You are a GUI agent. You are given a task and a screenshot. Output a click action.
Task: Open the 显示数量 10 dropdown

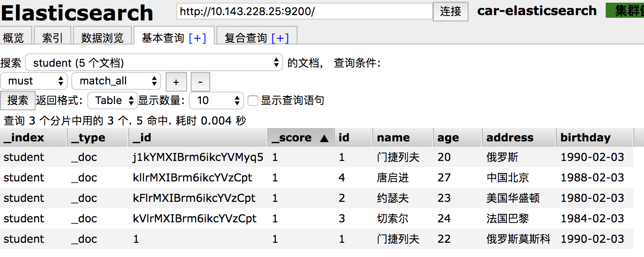pos(216,100)
